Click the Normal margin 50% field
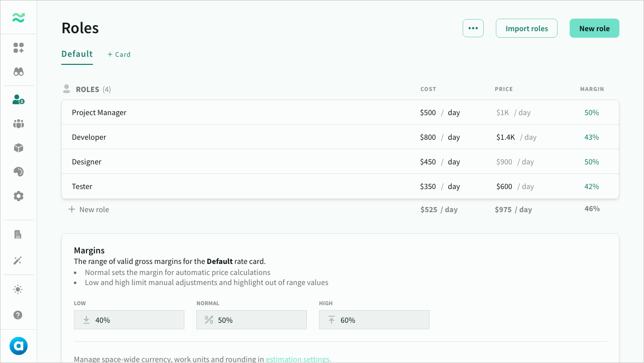The height and width of the screenshot is (363, 644). 251,320
